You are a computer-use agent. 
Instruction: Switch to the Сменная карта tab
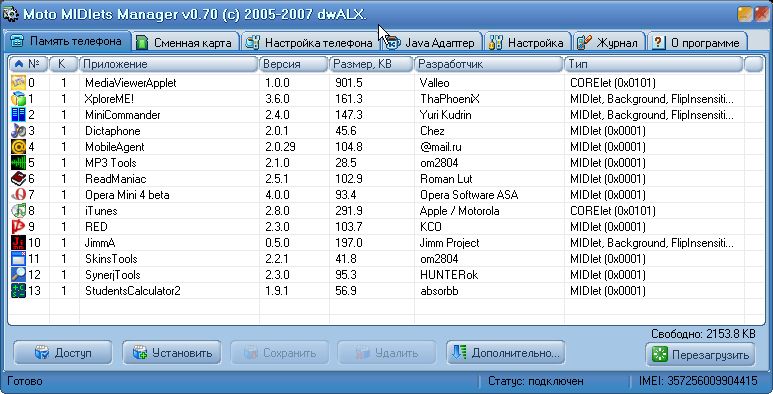pyautogui.click(x=185, y=42)
